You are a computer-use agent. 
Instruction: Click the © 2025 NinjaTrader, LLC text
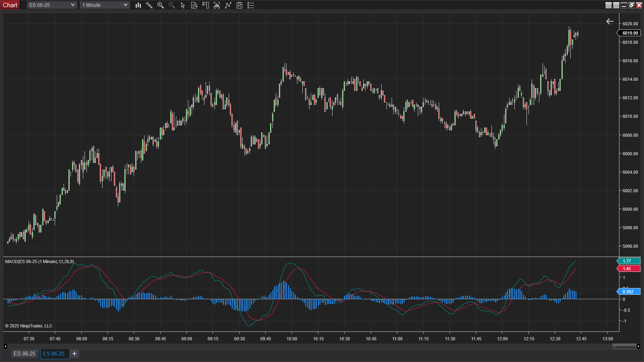click(x=29, y=326)
